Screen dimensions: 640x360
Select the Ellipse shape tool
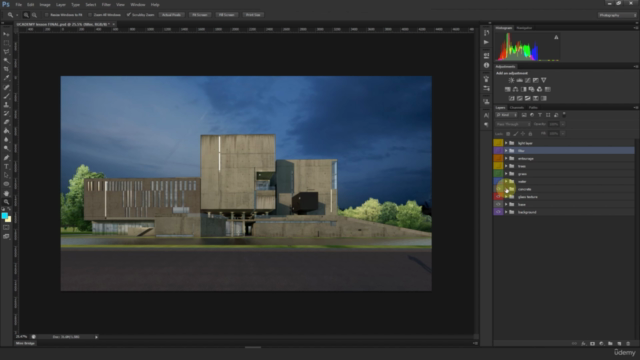click(6, 184)
